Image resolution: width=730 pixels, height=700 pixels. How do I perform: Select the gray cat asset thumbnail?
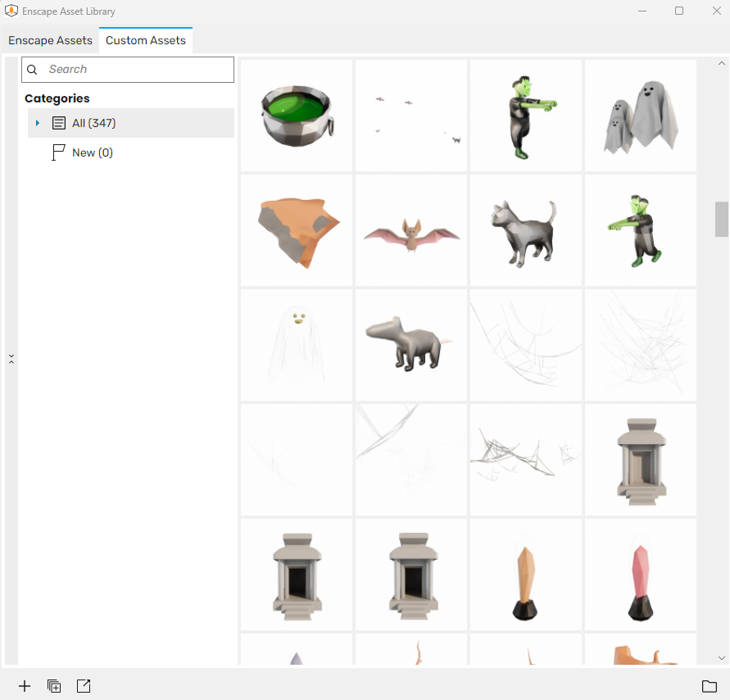(525, 230)
